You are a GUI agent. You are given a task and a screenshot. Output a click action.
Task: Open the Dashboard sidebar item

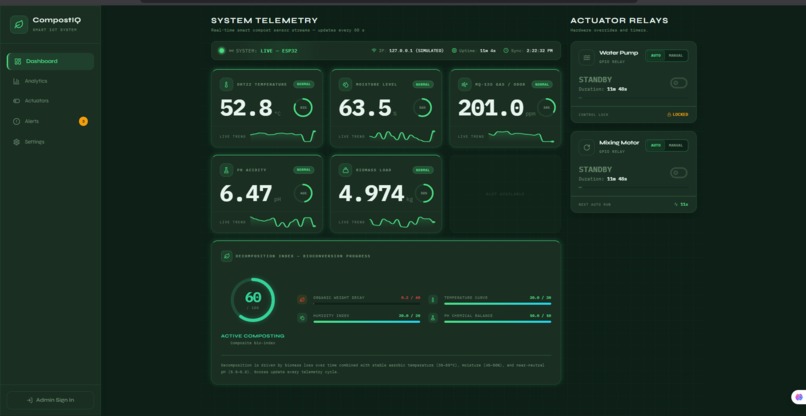coord(50,61)
